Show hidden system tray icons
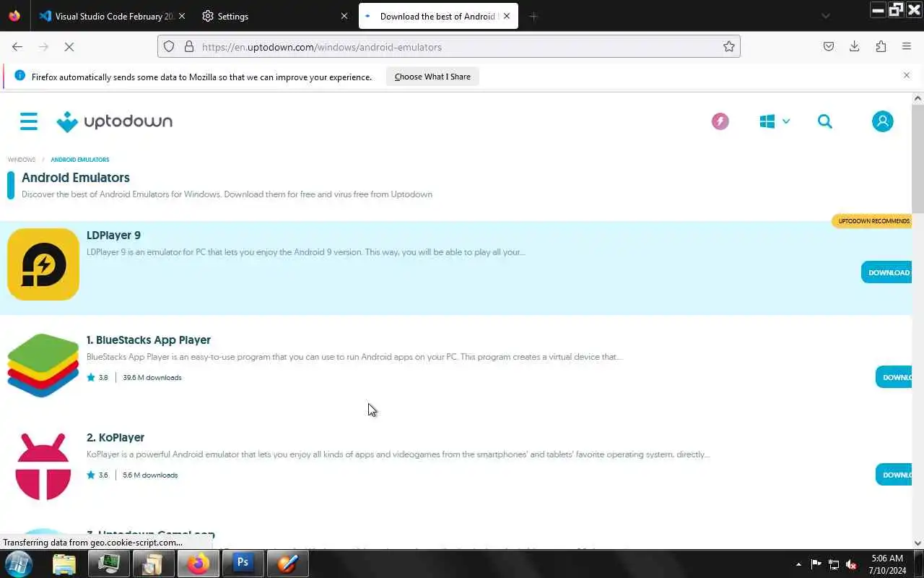This screenshot has width=924, height=578. [798, 564]
